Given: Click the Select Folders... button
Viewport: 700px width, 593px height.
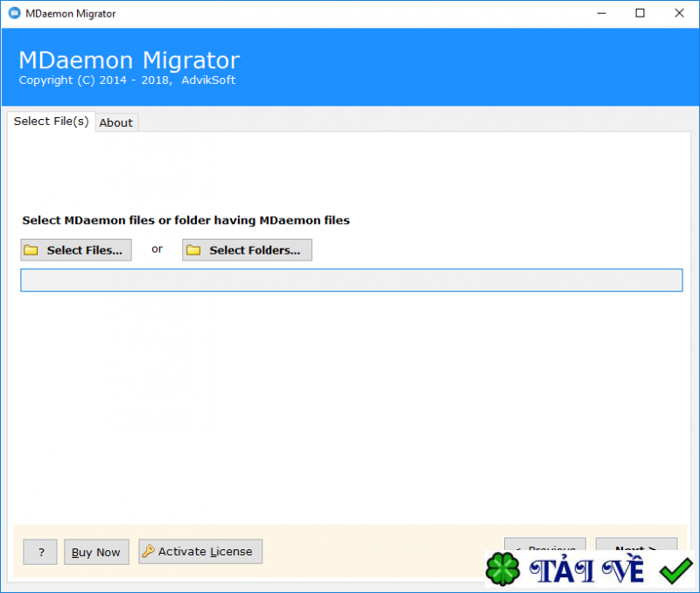Looking at the screenshot, I should pos(247,250).
